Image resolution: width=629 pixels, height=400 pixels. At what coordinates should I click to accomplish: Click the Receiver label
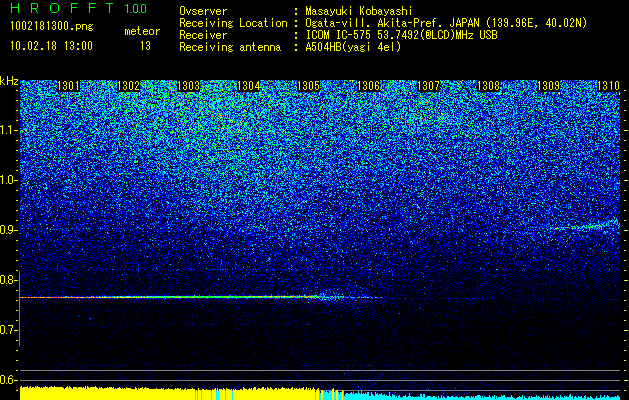pyautogui.click(x=203, y=35)
